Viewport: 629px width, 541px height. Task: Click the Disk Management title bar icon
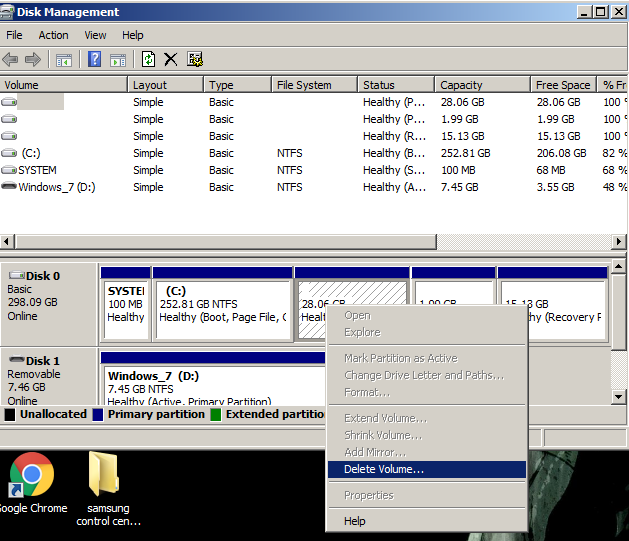[x=6, y=12]
